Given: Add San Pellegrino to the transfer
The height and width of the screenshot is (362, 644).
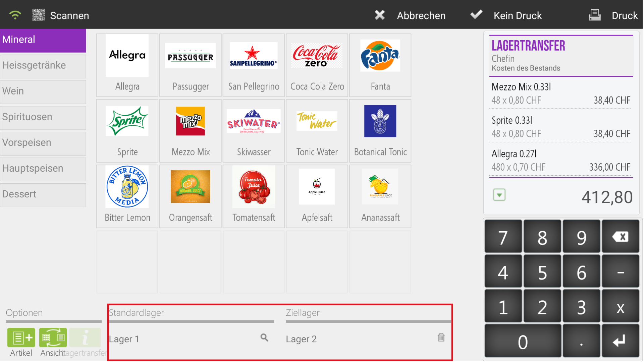Looking at the screenshot, I should [254, 65].
